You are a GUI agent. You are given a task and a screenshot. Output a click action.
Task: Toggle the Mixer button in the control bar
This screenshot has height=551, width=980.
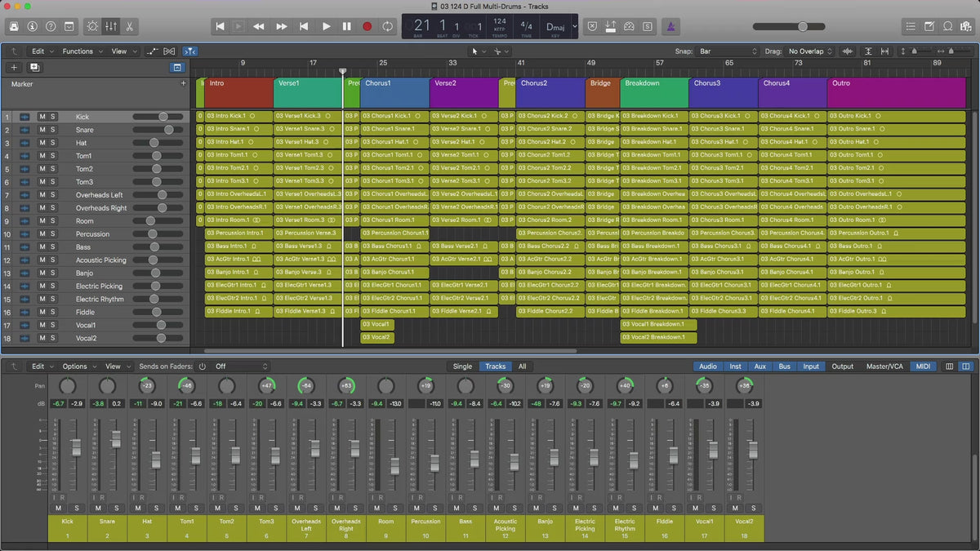(110, 26)
